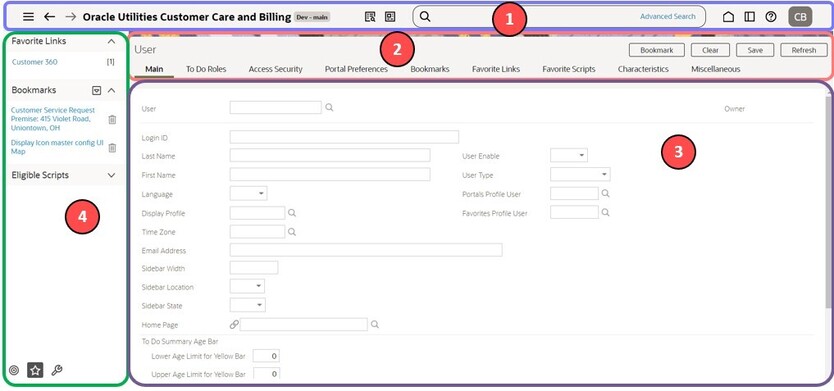This screenshot has width=834, height=391.
Task: Open the search menu icon beside Dev-main
Action: [x=370, y=16]
